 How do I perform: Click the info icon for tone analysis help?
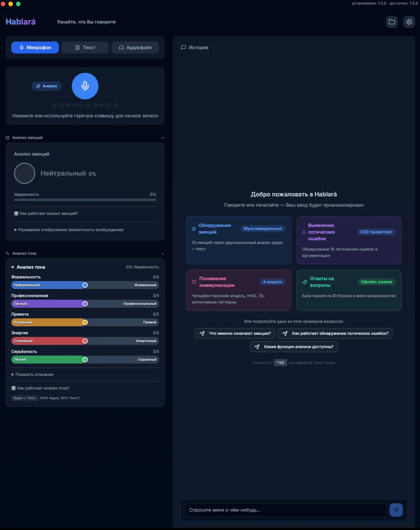coord(13,388)
